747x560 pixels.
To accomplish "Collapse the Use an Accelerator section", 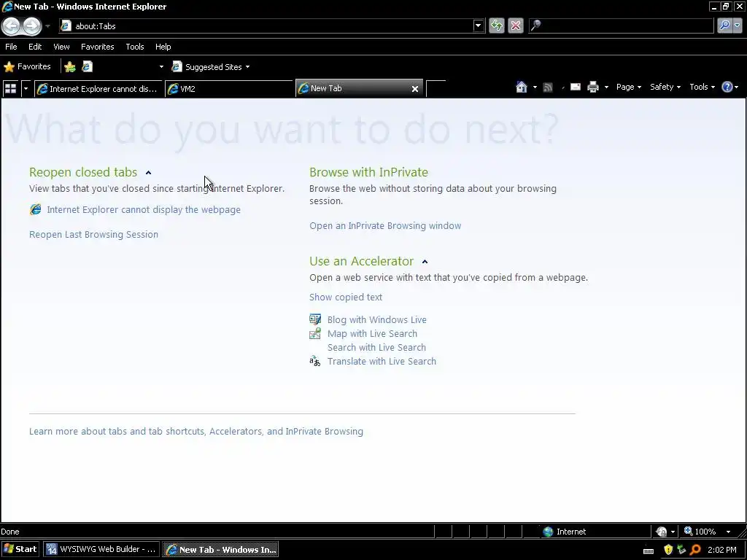I will coord(425,262).
